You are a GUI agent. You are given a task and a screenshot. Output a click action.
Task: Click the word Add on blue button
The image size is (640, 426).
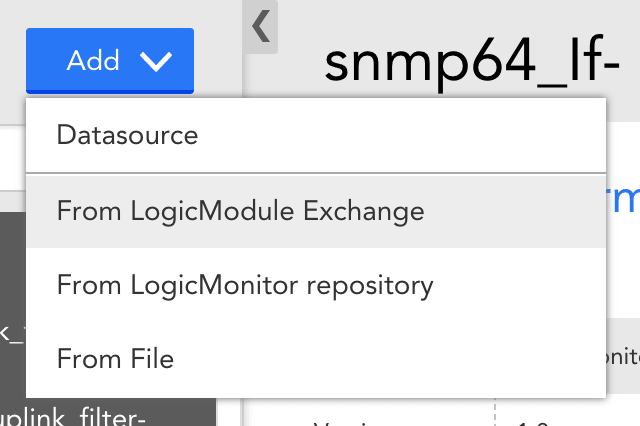[x=93, y=61]
